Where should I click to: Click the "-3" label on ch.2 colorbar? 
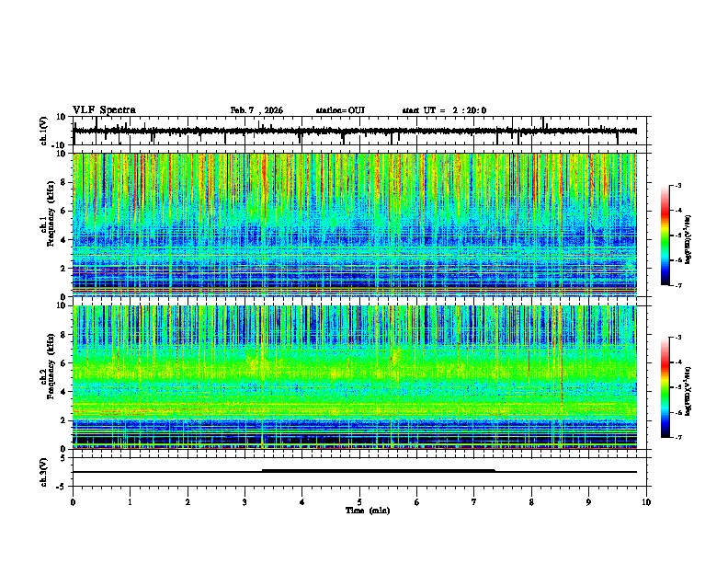click(677, 338)
